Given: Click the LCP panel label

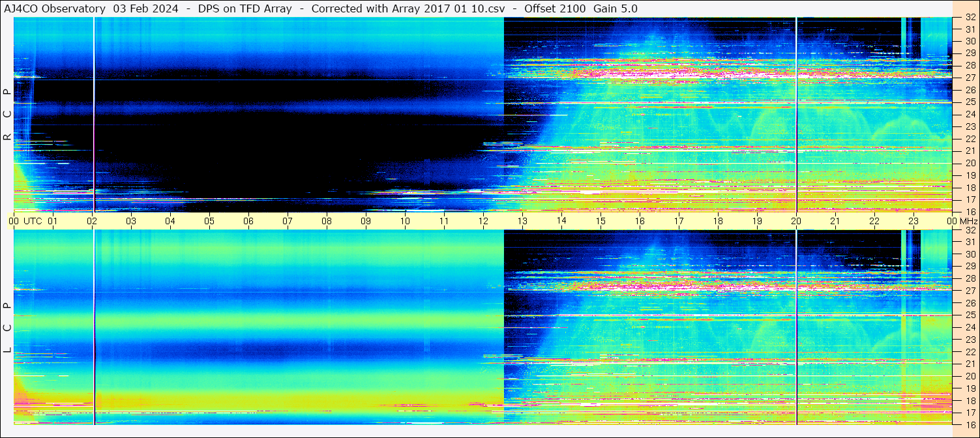Looking at the screenshot, I should [x=7, y=328].
